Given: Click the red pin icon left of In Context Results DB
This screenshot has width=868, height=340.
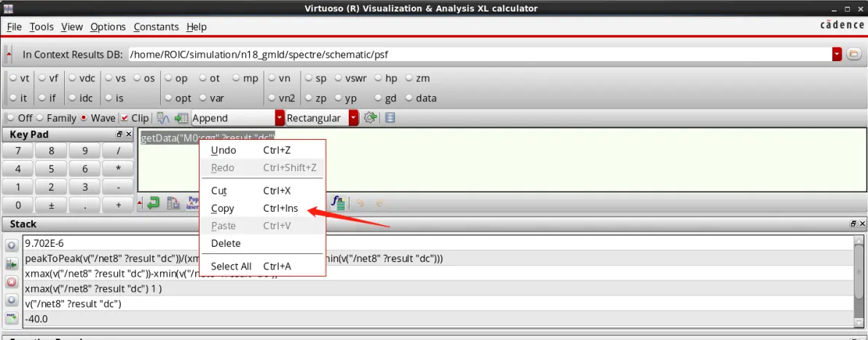Looking at the screenshot, I should (8, 55).
